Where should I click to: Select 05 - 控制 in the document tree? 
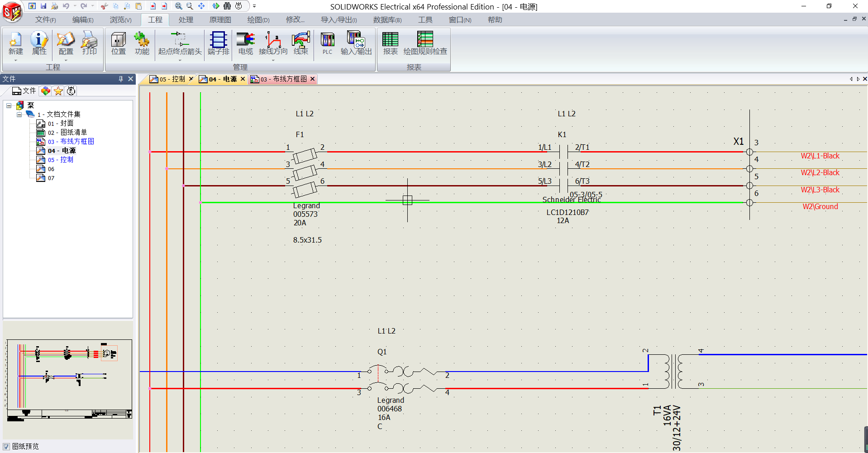coord(61,160)
